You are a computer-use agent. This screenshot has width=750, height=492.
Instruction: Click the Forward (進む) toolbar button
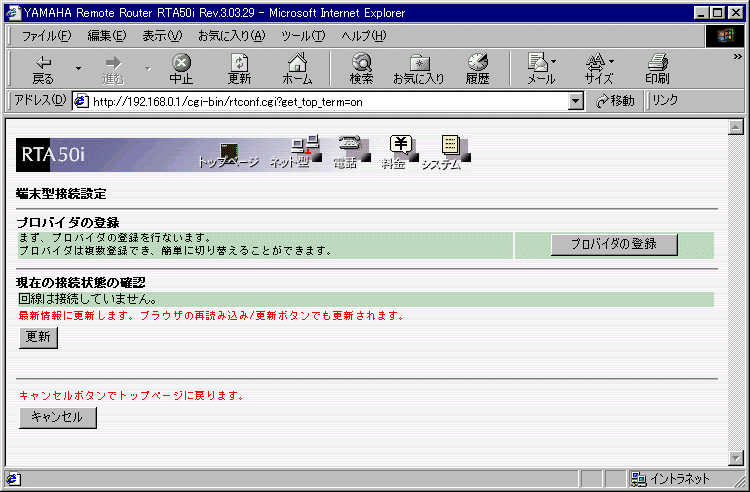[113, 70]
